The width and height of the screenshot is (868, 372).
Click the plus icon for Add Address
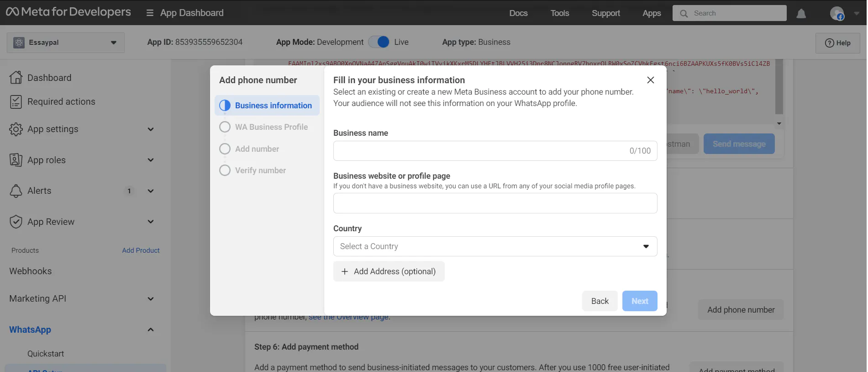tap(345, 271)
